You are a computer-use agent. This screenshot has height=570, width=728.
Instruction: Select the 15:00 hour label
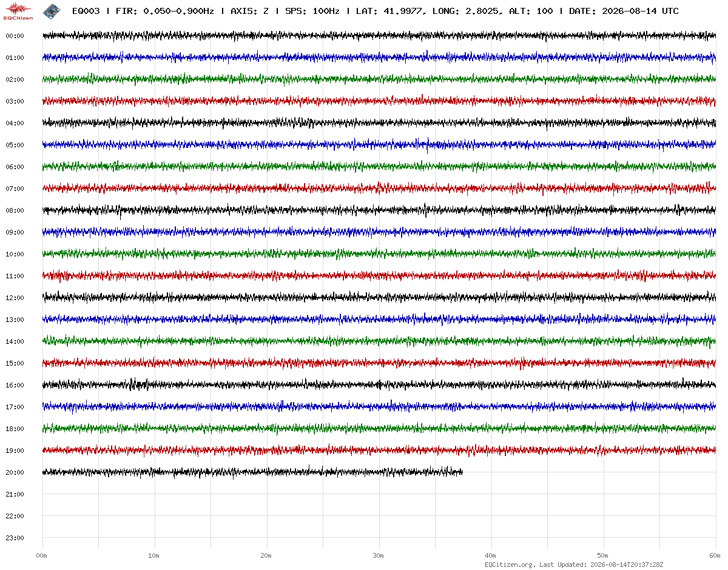(15, 363)
